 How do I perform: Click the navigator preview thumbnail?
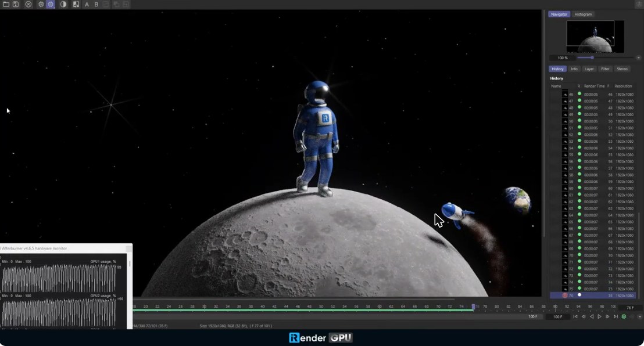pos(595,37)
